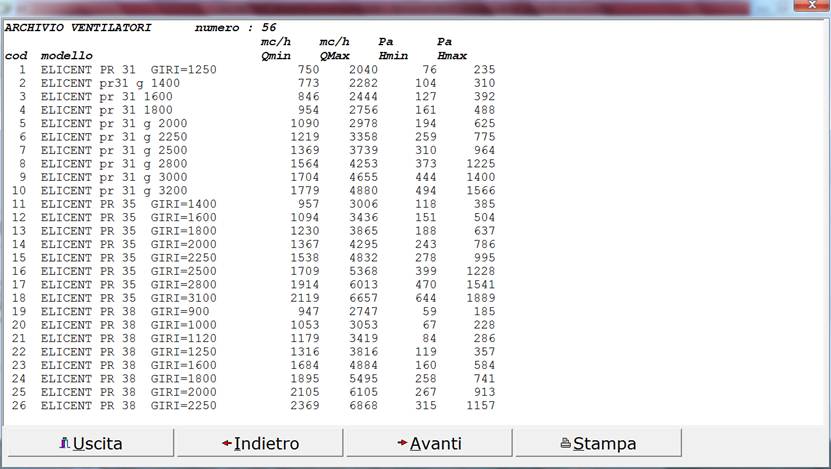Click Hmax value 1157
Image resolution: width=831 pixels, height=469 pixels.
(x=481, y=405)
